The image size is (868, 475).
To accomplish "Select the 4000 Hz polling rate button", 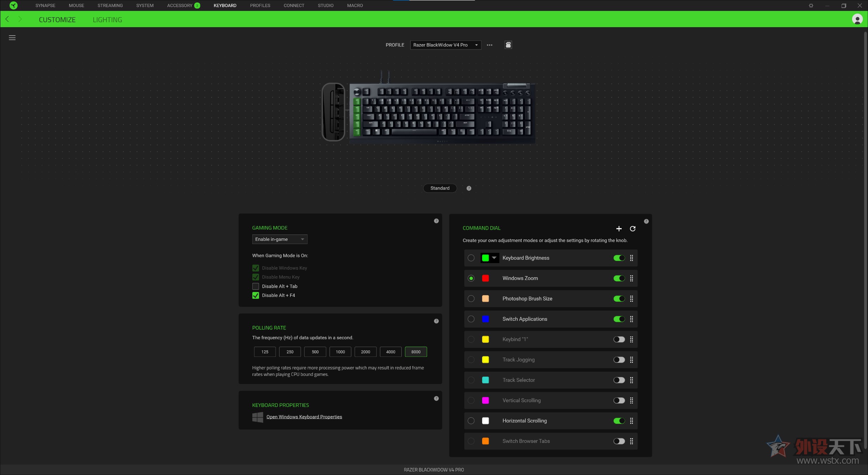I will (x=390, y=352).
